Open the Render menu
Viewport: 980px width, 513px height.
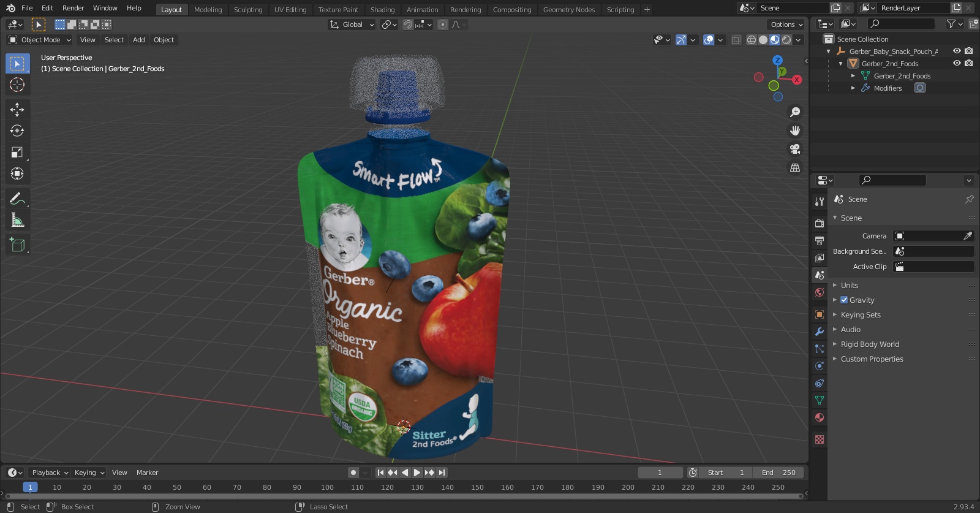click(x=73, y=8)
